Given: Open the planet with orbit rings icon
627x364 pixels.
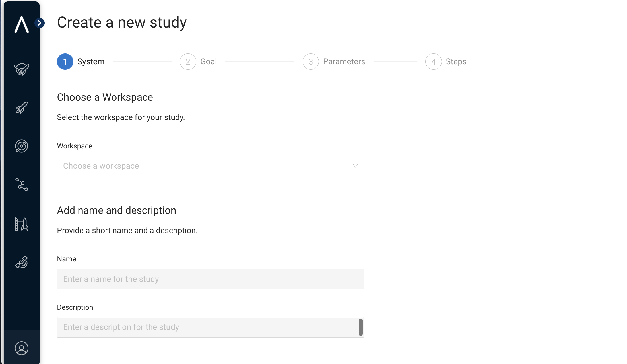Looking at the screenshot, I should [22, 146].
